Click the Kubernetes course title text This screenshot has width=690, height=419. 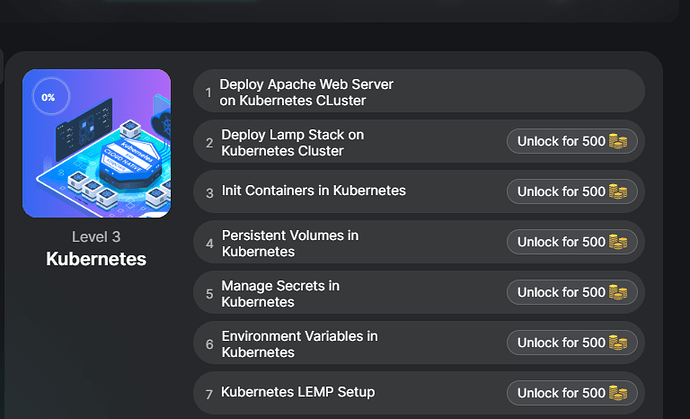click(x=96, y=259)
